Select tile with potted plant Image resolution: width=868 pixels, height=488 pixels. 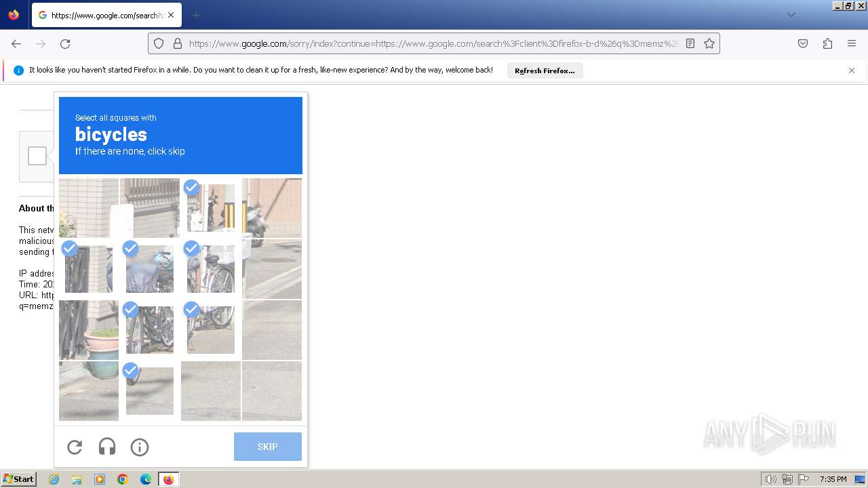[x=89, y=330]
